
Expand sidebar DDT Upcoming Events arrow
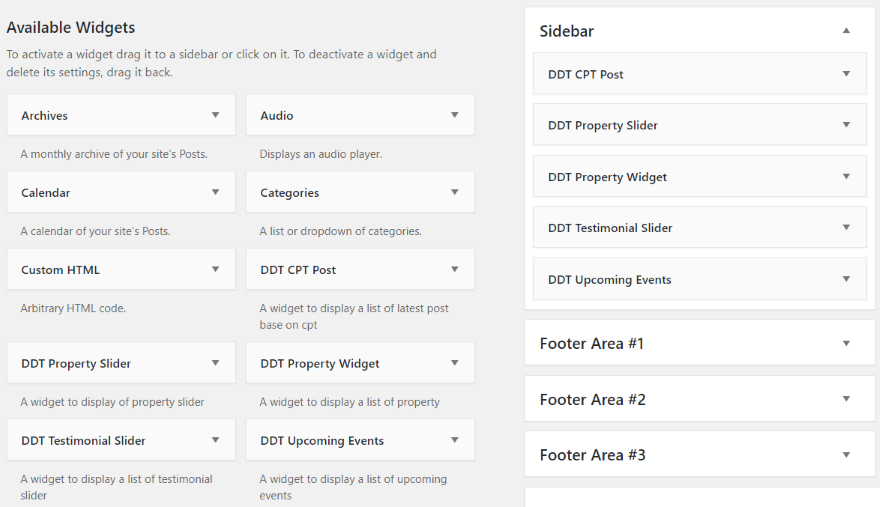click(846, 279)
